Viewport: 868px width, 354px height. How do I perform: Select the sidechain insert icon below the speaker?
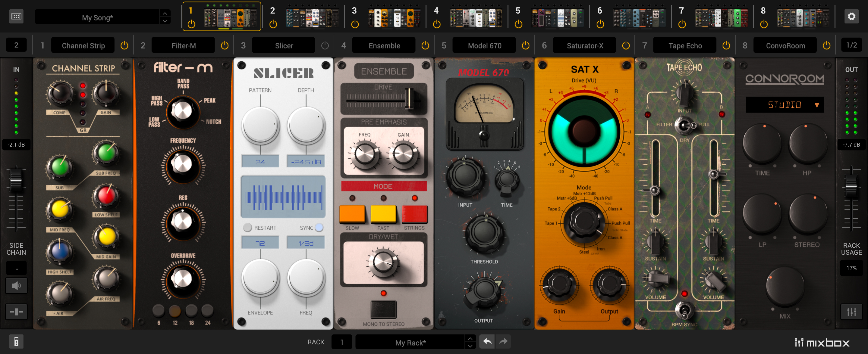click(16, 311)
